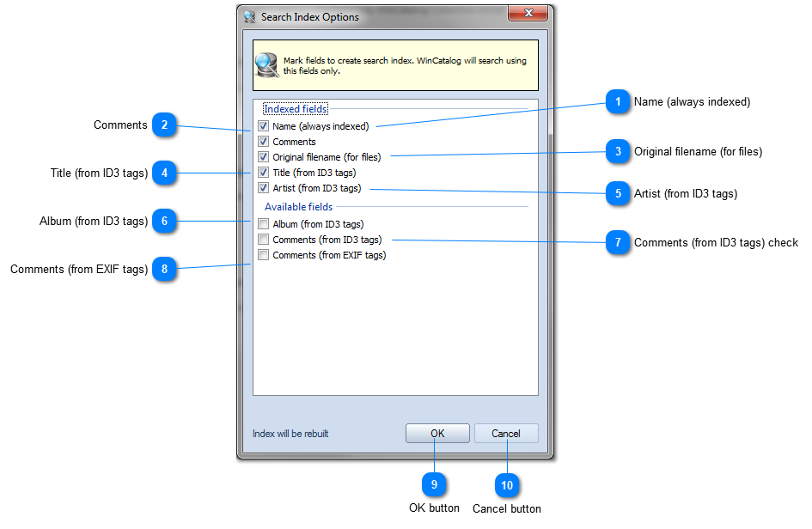Uncheck Title (from ID3 tags) checkbox

point(264,173)
